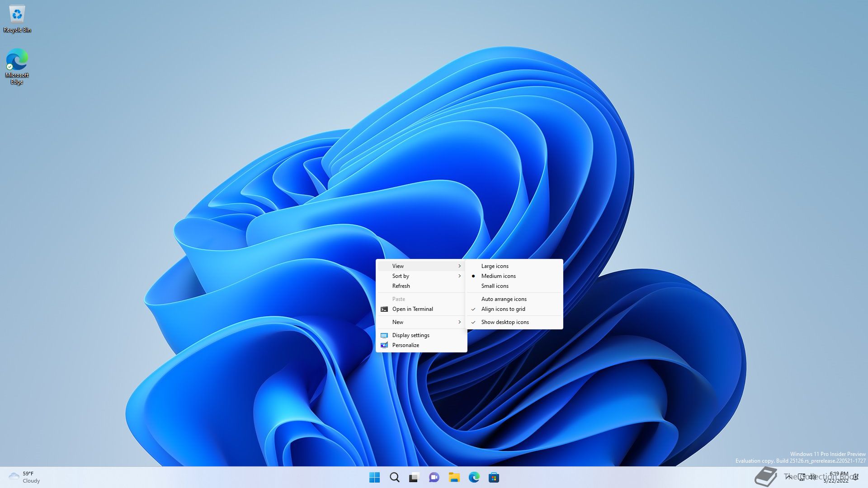Show hidden icons tray chevron
Screen dimensions: 868x488
point(789,477)
